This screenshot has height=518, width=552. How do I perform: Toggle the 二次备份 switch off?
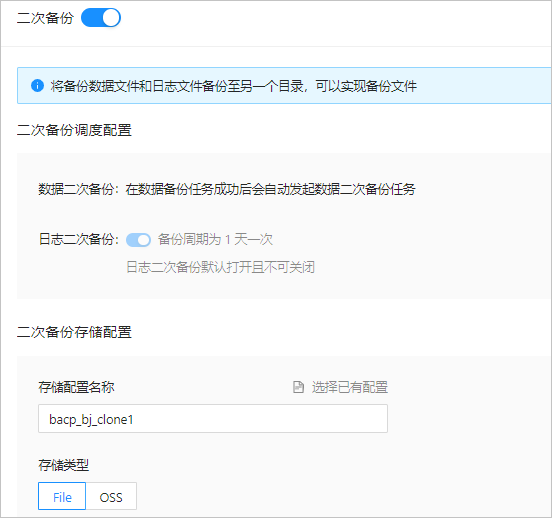pyautogui.click(x=101, y=18)
